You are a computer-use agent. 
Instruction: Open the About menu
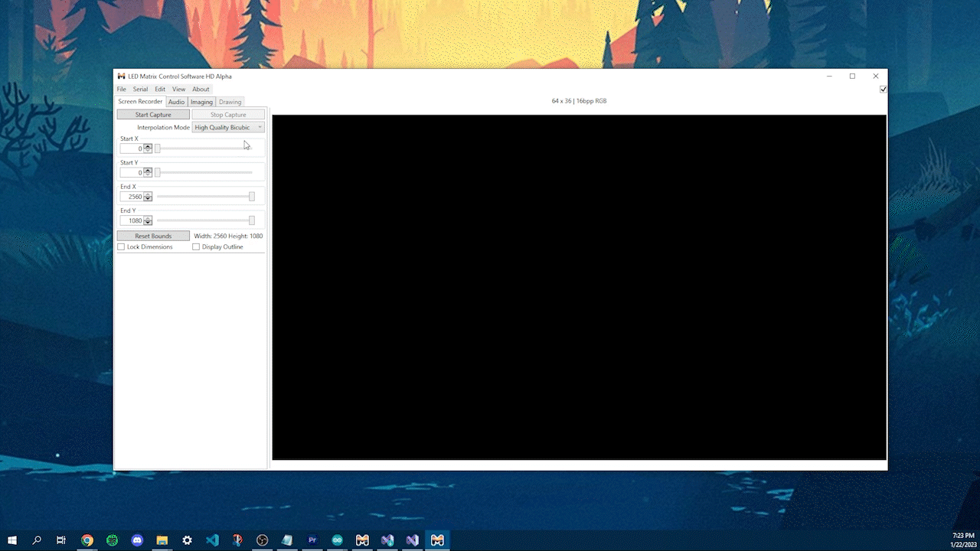click(x=201, y=90)
